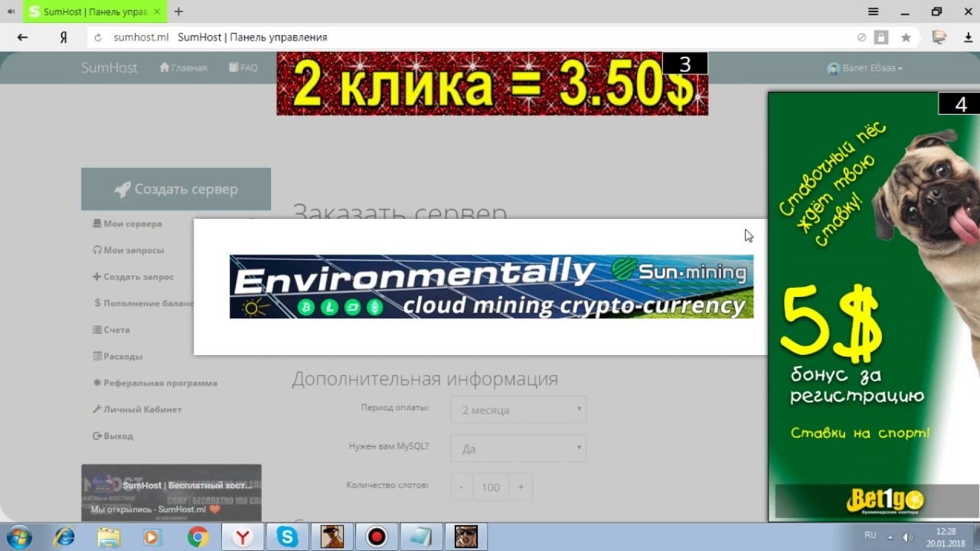Click the lock protection icon in address bar
The height and width of the screenshot is (551, 980).
[x=882, y=37]
